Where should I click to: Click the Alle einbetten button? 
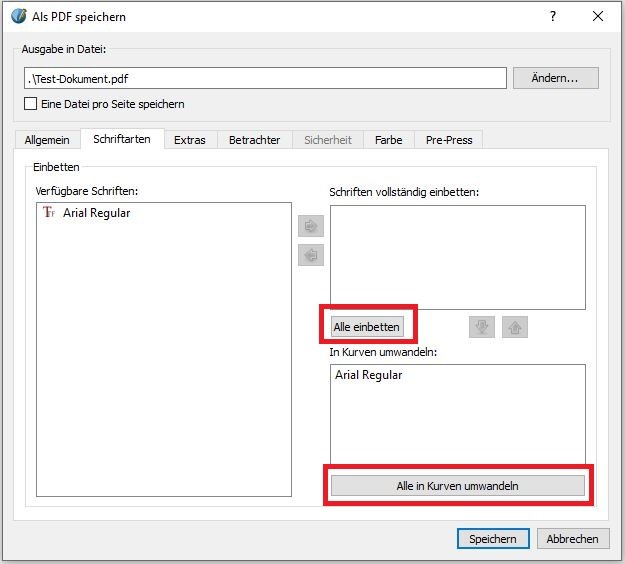tap(366, 327)
